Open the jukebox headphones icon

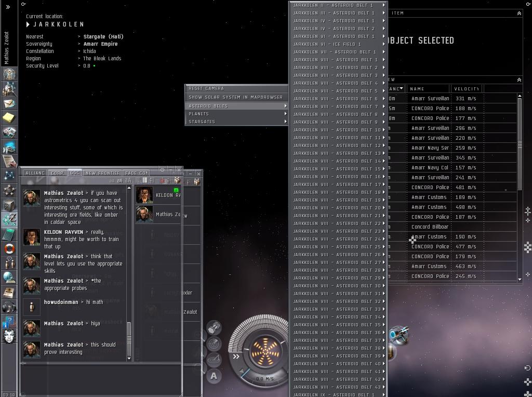[9, 307]
